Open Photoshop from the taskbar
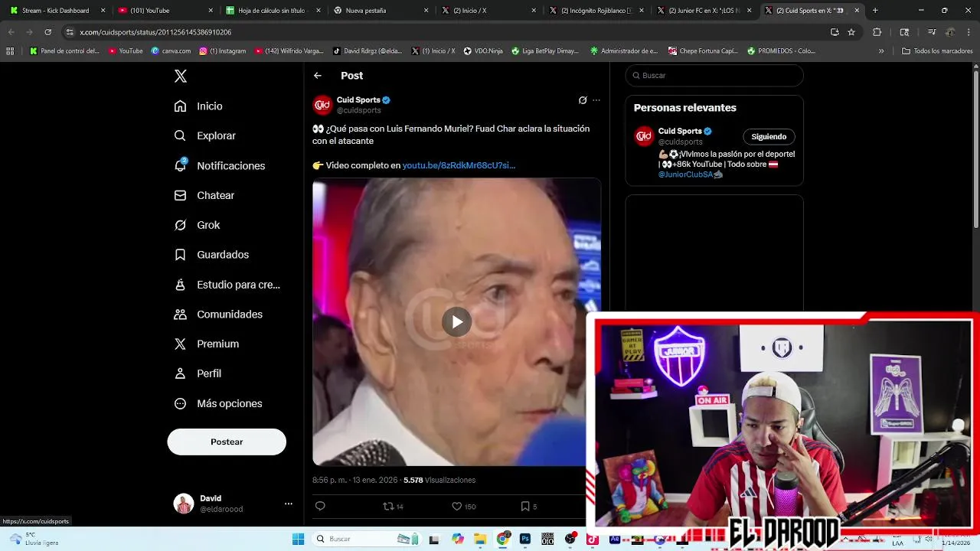 pos(525,539)
